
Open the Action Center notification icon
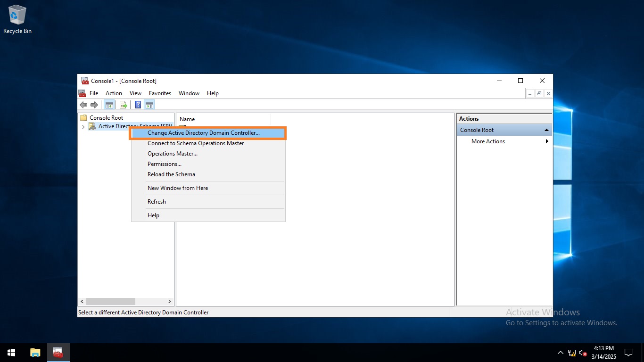click(x=628, y=353)
